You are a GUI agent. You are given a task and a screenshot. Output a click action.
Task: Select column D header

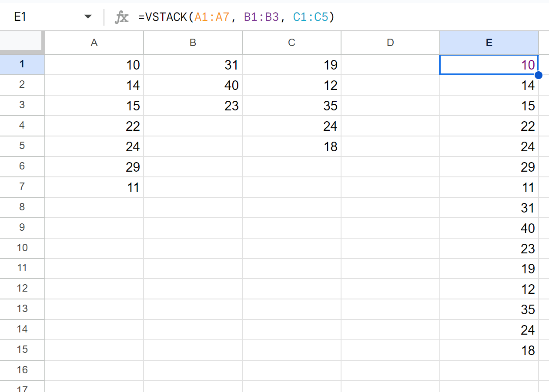click(390, 42)
